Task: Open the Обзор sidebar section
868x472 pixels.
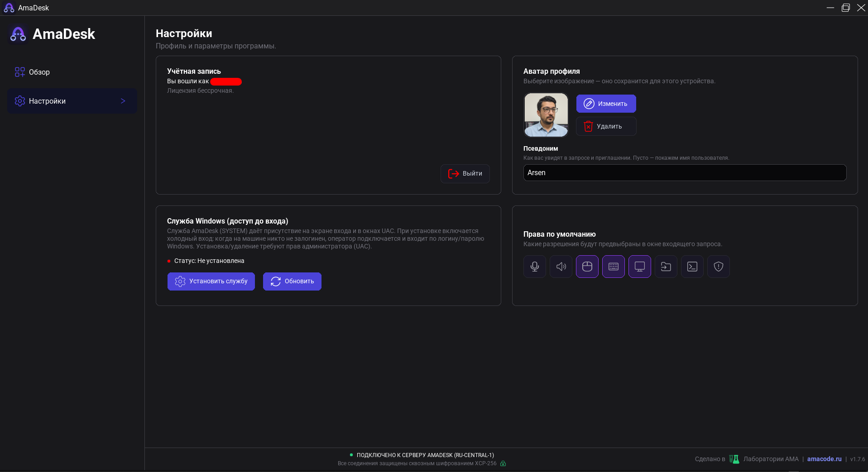Action: point(72,72)
